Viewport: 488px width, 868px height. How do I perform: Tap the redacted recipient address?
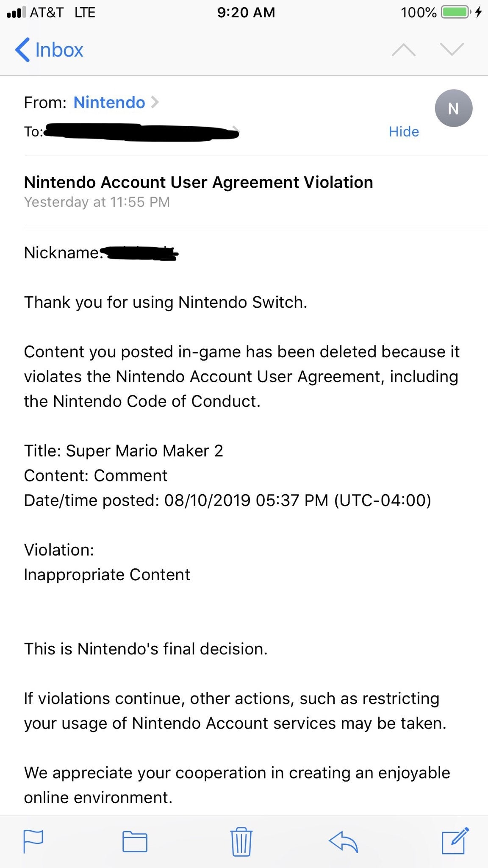(x=142, y=132)
